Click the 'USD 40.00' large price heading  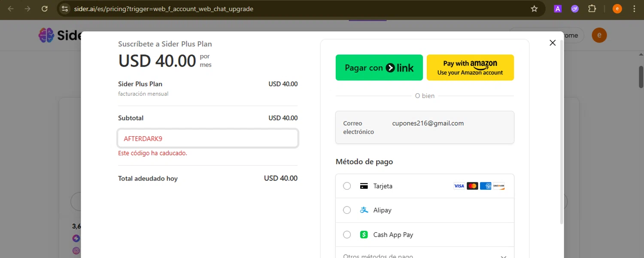(158, 61)
